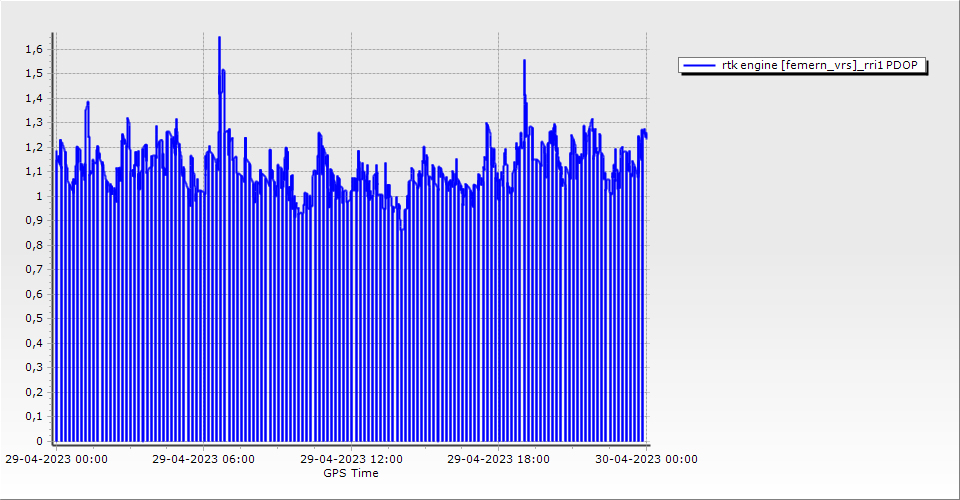Viewport: 960px width, 500px height.
Task: Click the 0,8 y-axis tick label
Action: tap(34, 245)
